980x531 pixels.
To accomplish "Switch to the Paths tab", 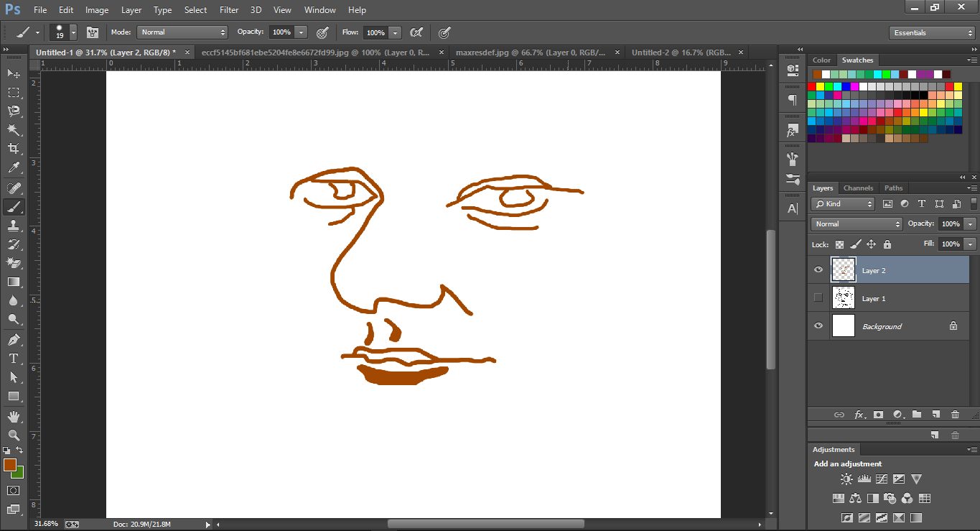I will pyautogui.click(x=893, y=188).
